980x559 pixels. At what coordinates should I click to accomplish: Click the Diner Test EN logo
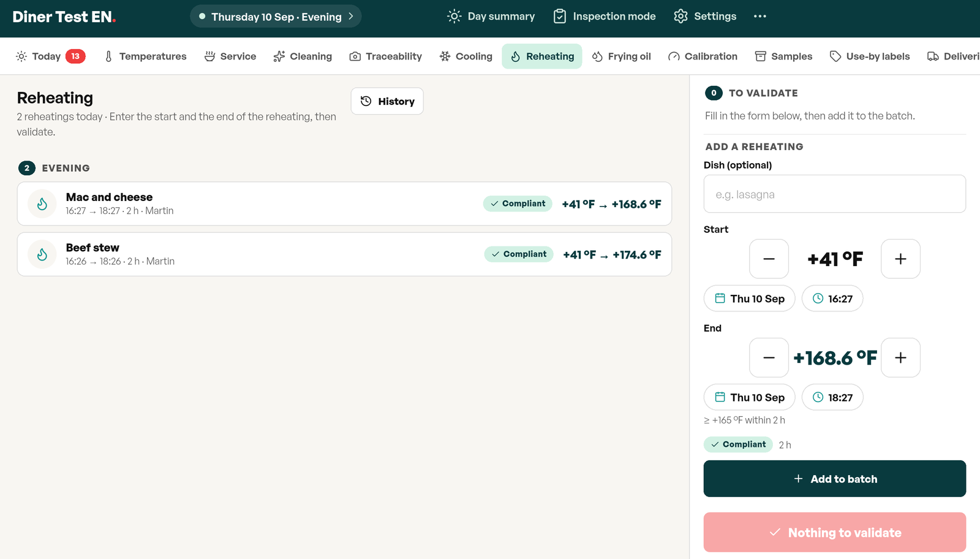[64, 17]
